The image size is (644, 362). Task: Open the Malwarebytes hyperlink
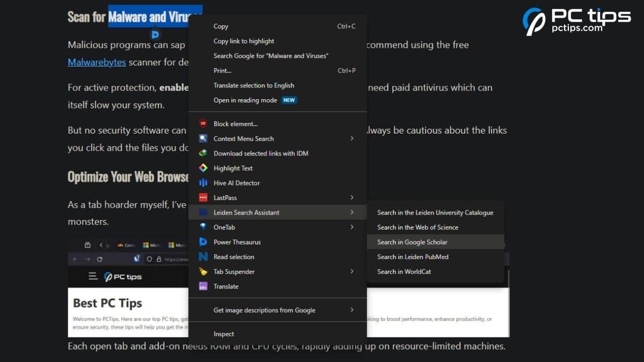(x=97, y=62)
